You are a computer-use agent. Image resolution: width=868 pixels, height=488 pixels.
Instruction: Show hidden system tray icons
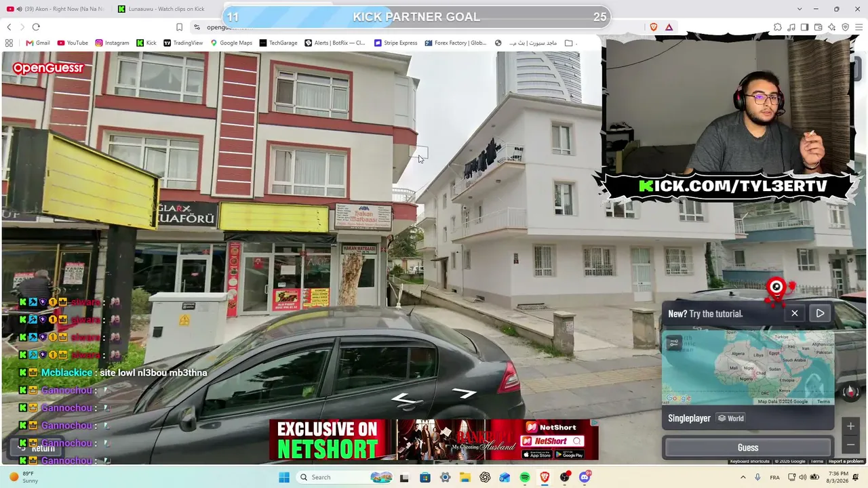(742, 477)
